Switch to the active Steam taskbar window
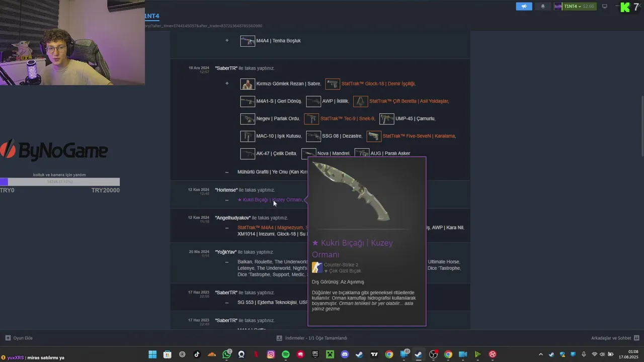 [x=418, y=354]
